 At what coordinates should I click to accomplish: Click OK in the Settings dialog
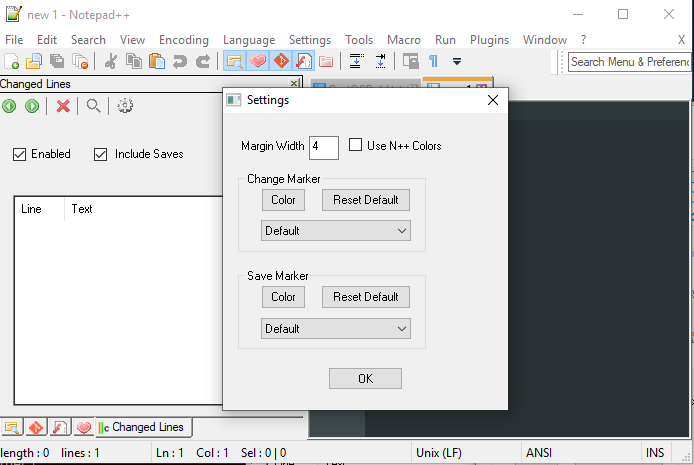point(366,379)
